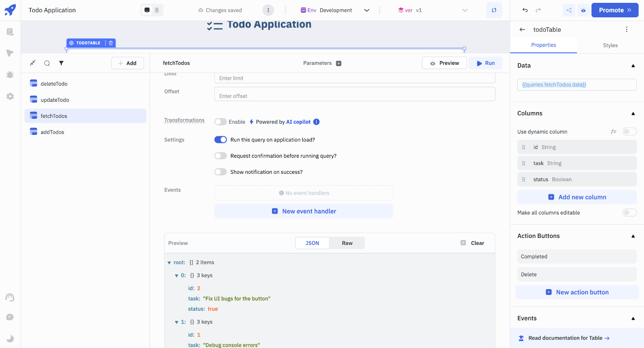Click the table Data queries.fetchTodos.data field
The width and height of the screenshot is (644, 348).
point(577,85)
